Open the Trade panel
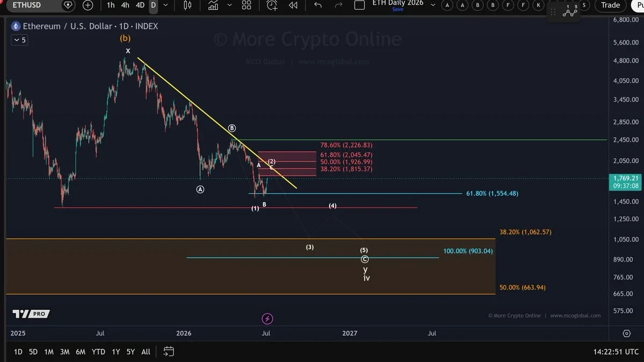 pyautogui.click(x=610, y=5)
